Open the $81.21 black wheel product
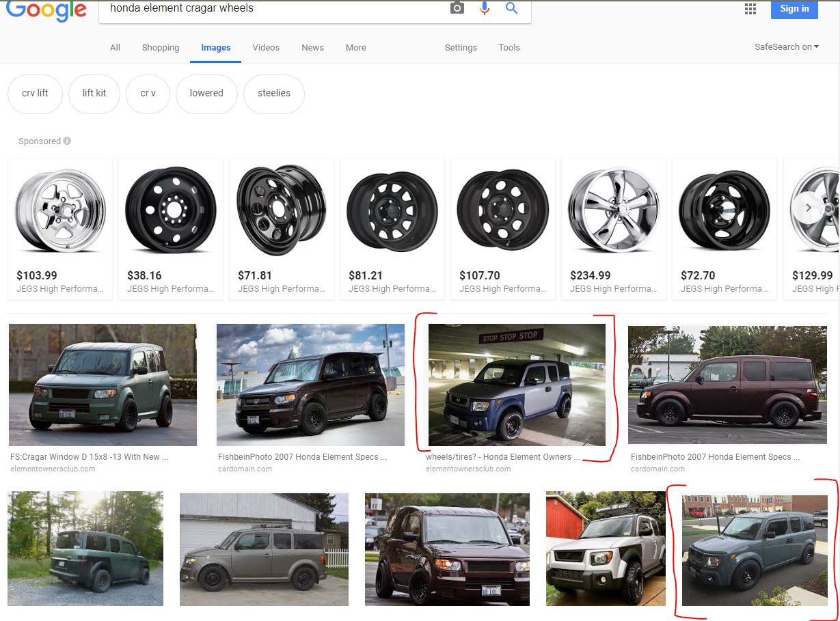The image size is (840, 621). point(392,229)
